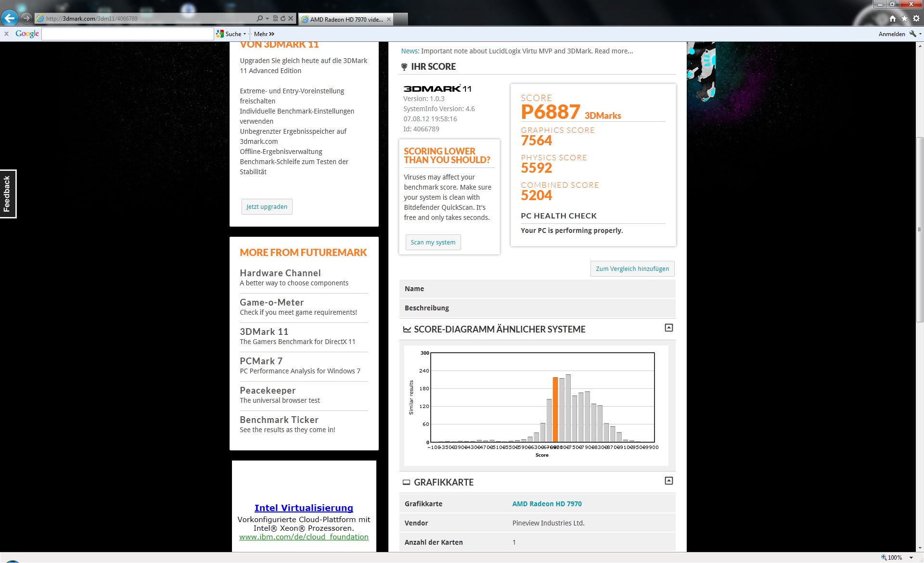The width and height of the screenshot is (924, 563).
Task: Open the browser home page icon
Action: [893, 18]
